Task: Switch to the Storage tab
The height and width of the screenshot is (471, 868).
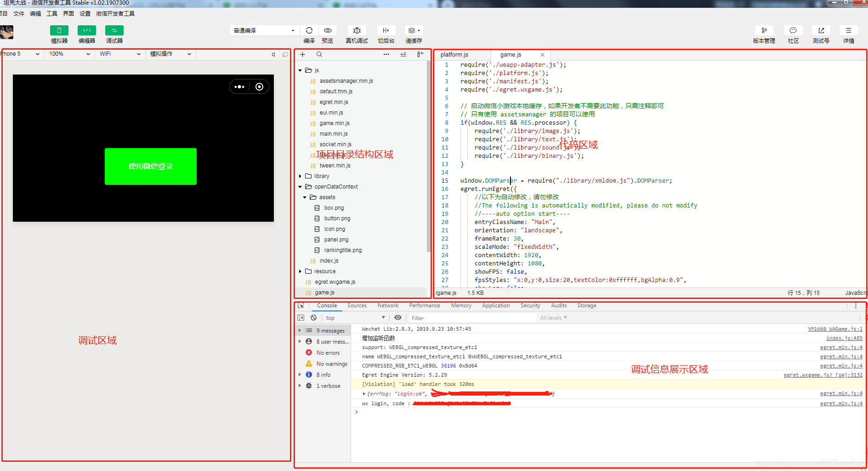Action: [x=587, y=305]
